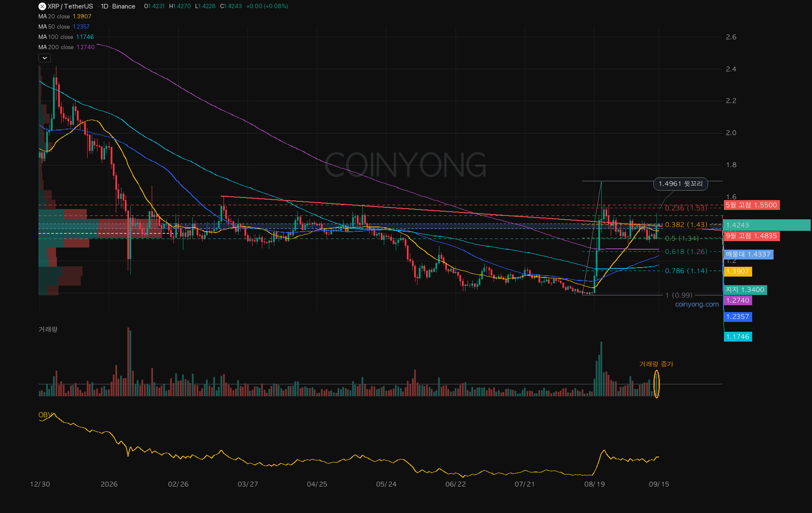Select the 0.618 (1.26) Fibonacci level label
Screen dimensions: 812x513
(x=686, y=251)
